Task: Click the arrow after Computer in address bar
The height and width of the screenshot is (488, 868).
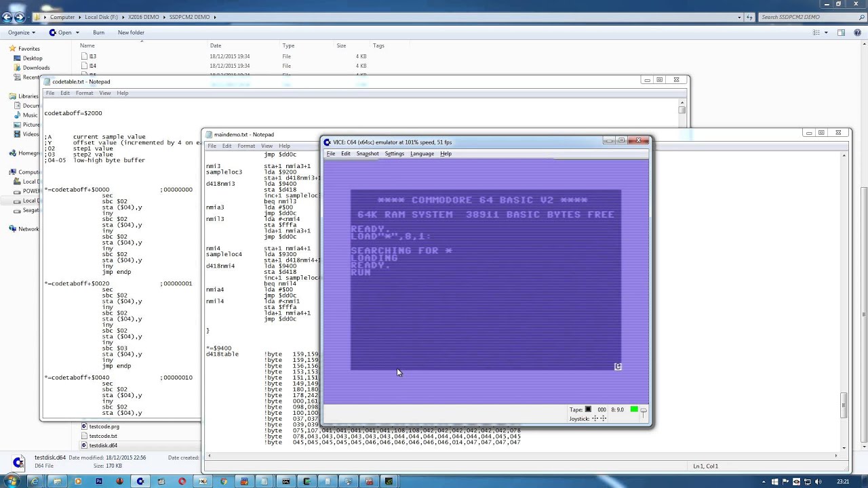Action: pyautogui.click(x=79, y=17)
